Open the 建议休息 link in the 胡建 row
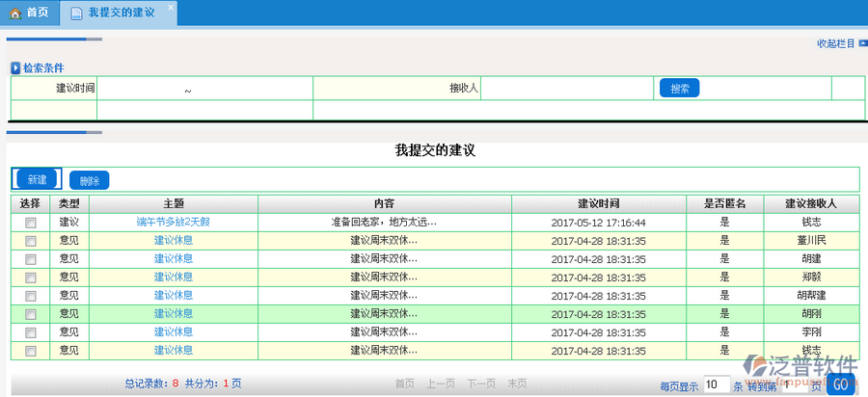Screen dimensions: 868x397 point(174,259)
